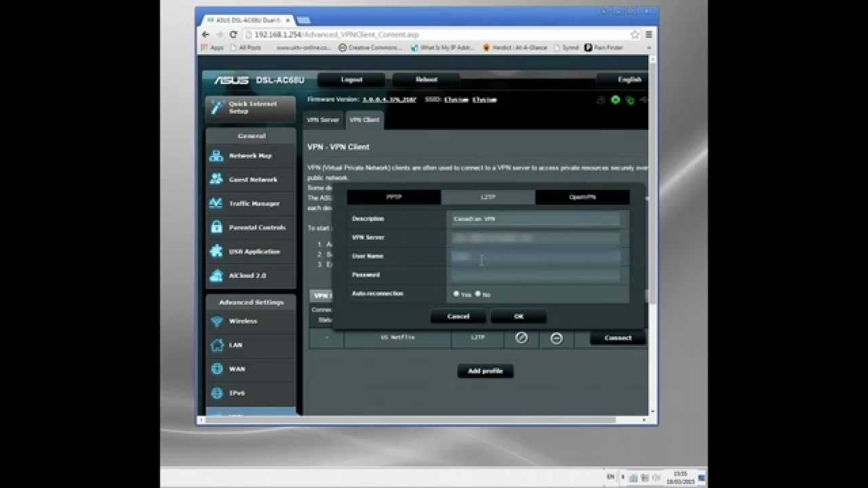Switch to the VPN Client tab
This screenshot has height=488, width=868.
[x=365, y=120]
